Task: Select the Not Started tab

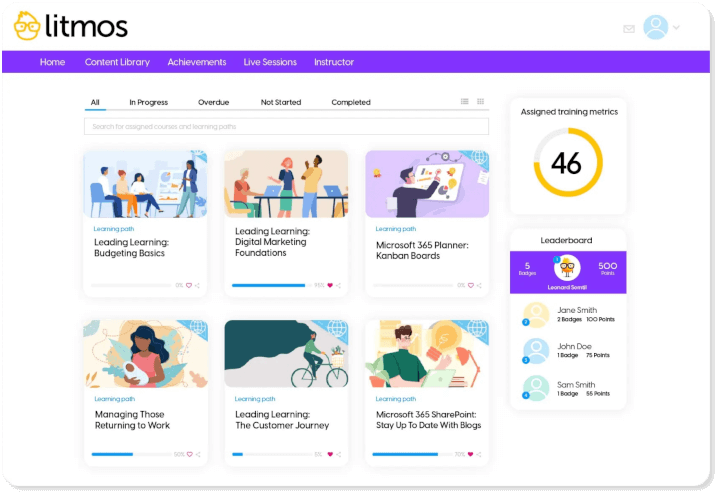Action: (x=281, y=102)
